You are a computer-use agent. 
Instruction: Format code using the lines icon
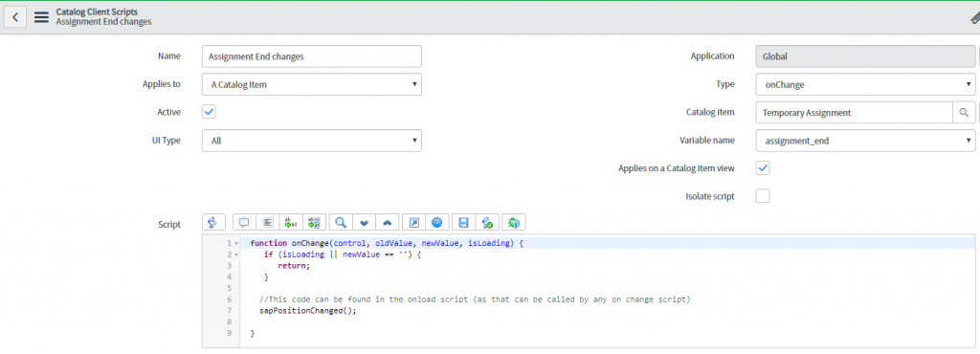[x=268, y=222]
